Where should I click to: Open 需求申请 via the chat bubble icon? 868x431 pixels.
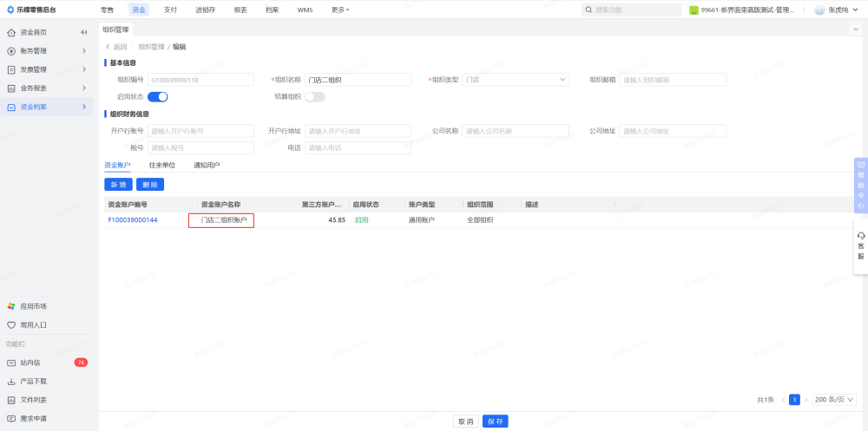pyautogui.click(x=11, y=418)
